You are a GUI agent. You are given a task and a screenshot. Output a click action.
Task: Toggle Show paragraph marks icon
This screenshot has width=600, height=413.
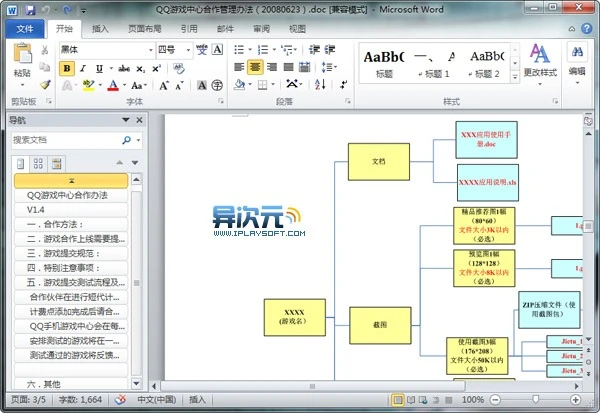tap(343, 85)
